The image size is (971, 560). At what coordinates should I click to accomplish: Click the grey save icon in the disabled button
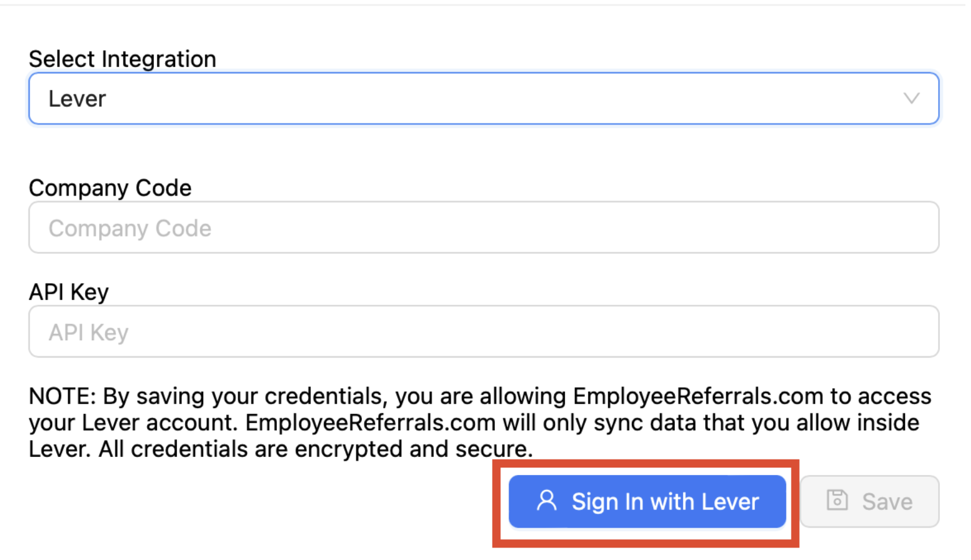(x=837, y=500)
